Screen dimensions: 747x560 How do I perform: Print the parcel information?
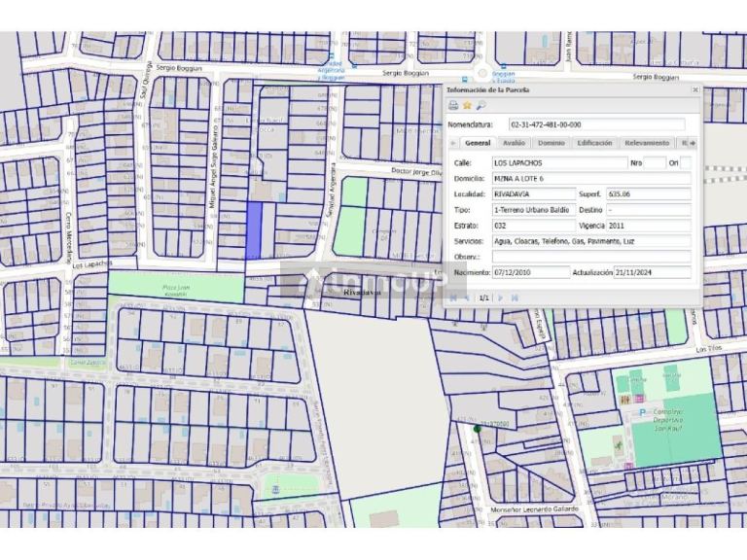point(453,105)
